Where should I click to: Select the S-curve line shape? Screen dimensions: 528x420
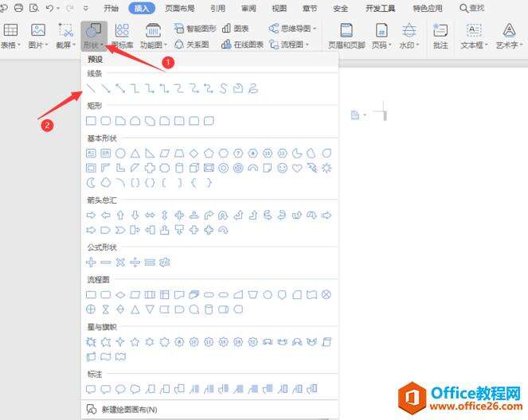223,88
